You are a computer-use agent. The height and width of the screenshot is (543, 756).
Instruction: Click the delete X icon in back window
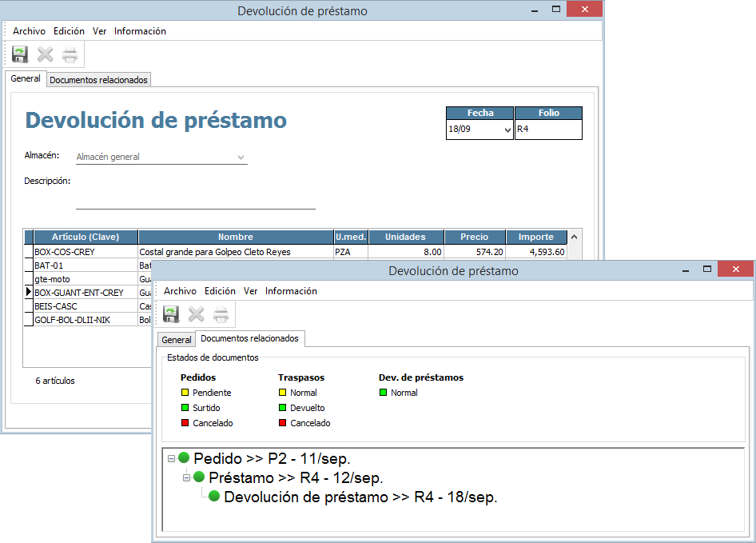(46, 54)
